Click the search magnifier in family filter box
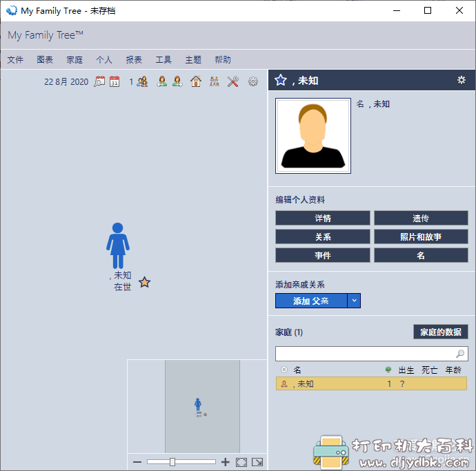 [x=460, y=354]
